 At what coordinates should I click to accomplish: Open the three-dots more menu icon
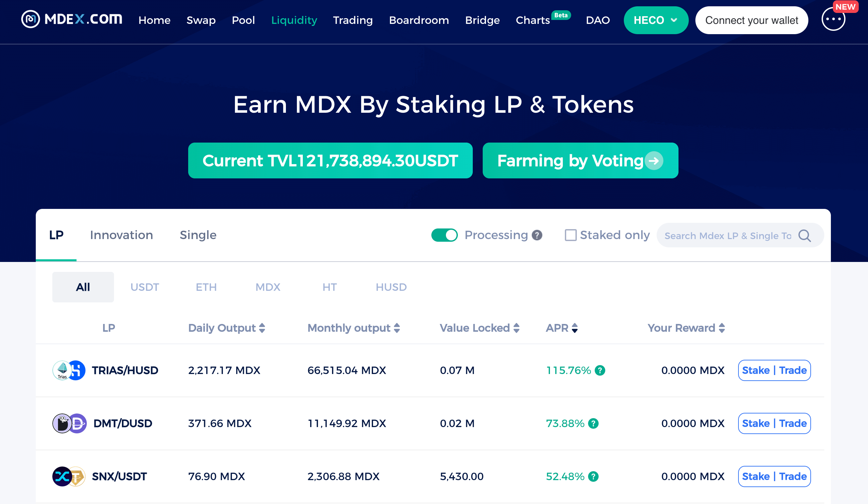pos(833,19)
